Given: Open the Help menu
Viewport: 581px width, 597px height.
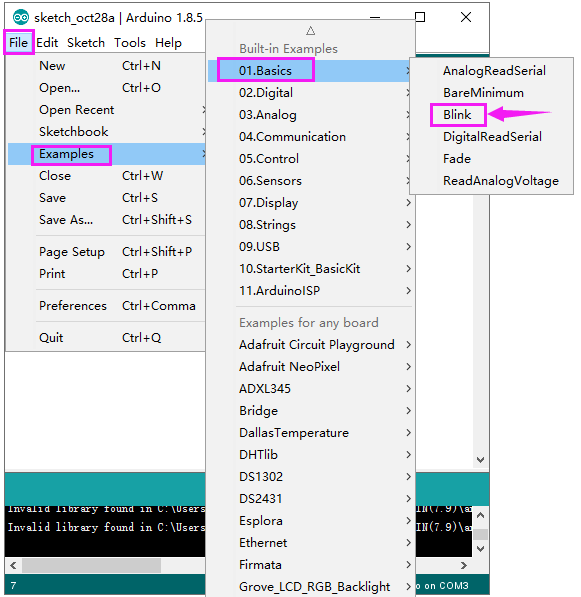Looking at the screenshot, I should [168, 43].
